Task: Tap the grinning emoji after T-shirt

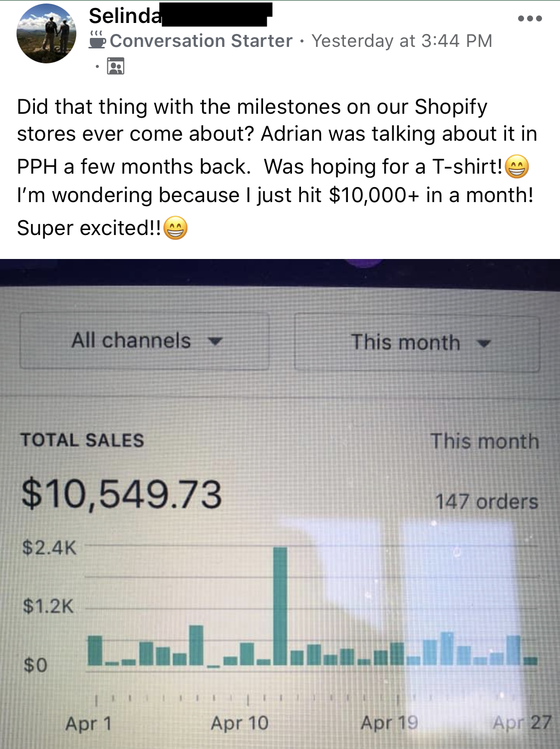Action: (517, 167)
